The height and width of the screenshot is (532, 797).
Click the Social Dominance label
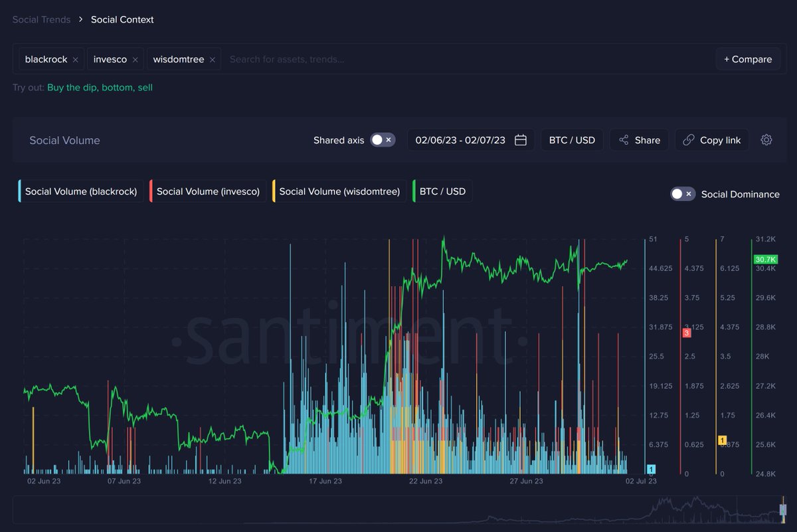(741, 194)
